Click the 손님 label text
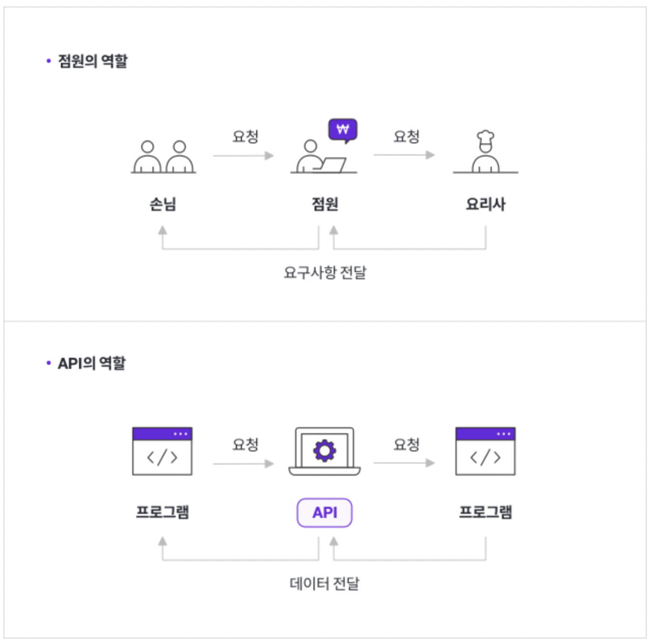The height and width of the screenshot is (644, 652). [163, 204]
